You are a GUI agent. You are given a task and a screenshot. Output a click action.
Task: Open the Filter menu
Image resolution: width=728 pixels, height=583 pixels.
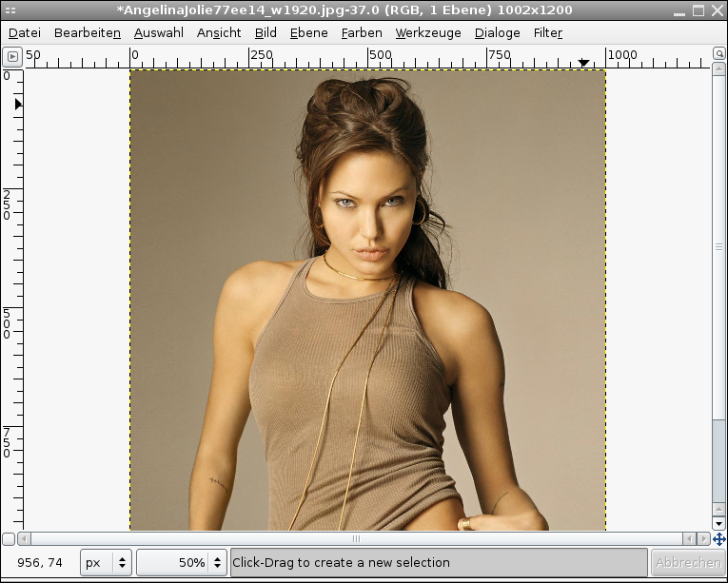(548, 32)
